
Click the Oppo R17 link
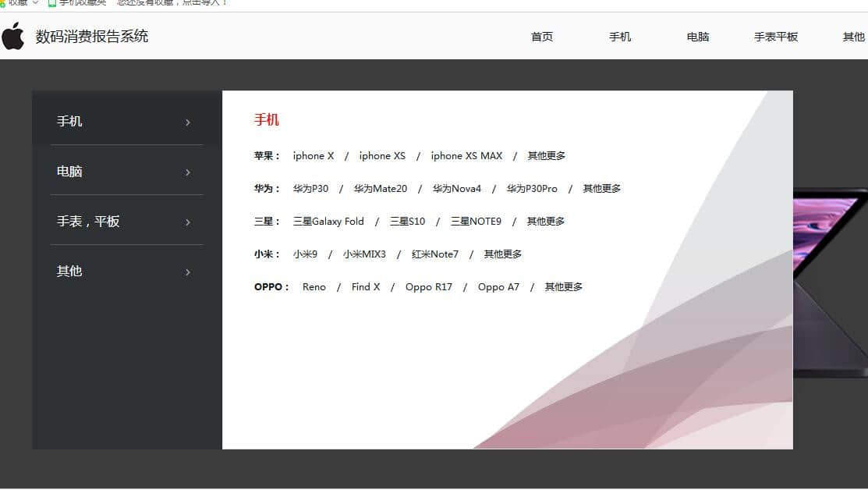[428, 287]
